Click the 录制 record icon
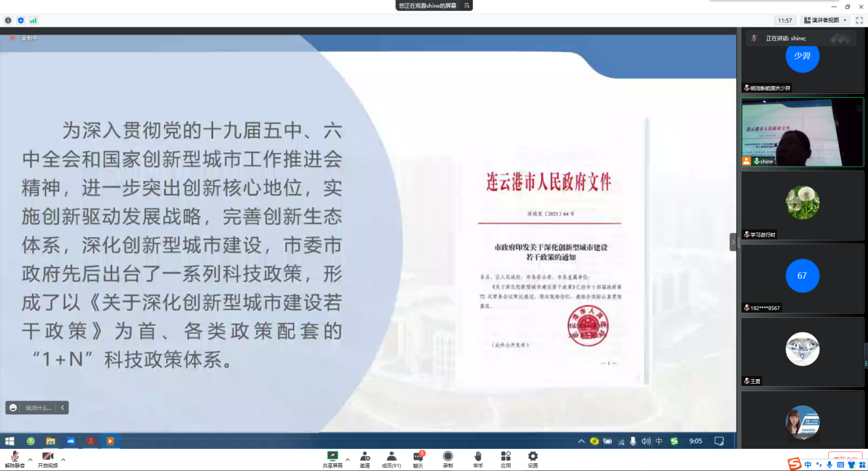Image resolution: width=868 pixels, height=471 pixels. tap(448, 456)
